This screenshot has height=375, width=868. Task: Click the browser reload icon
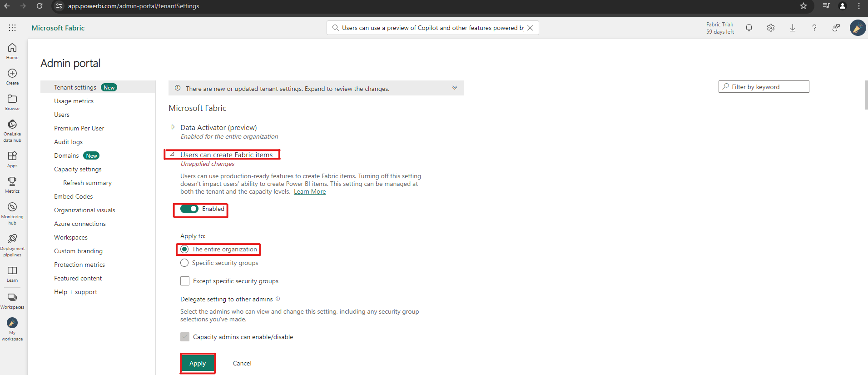[40, 6]
